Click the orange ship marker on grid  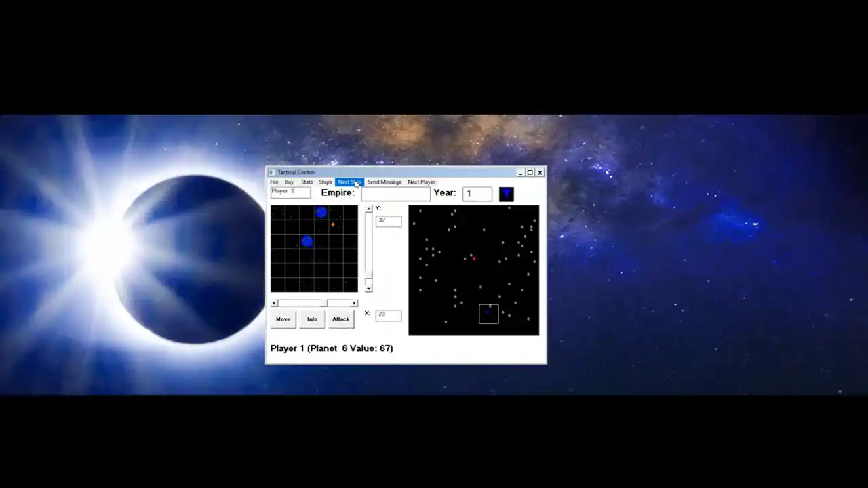333,224
